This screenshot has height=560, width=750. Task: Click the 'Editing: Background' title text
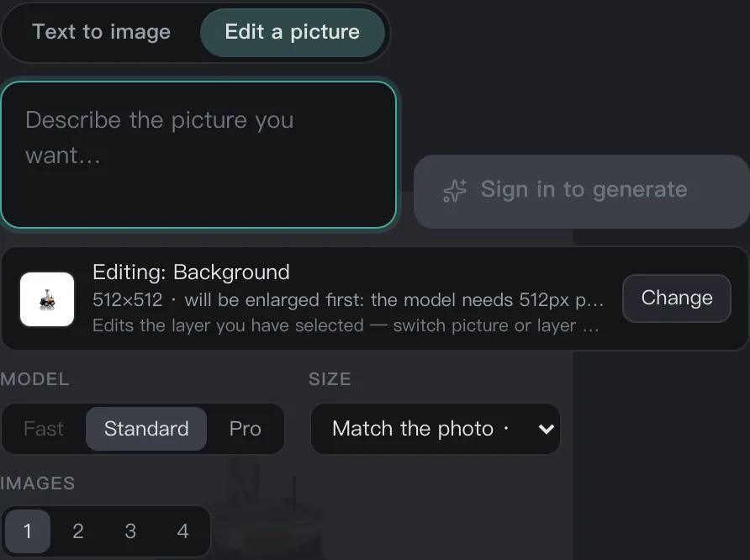point(191,272)
